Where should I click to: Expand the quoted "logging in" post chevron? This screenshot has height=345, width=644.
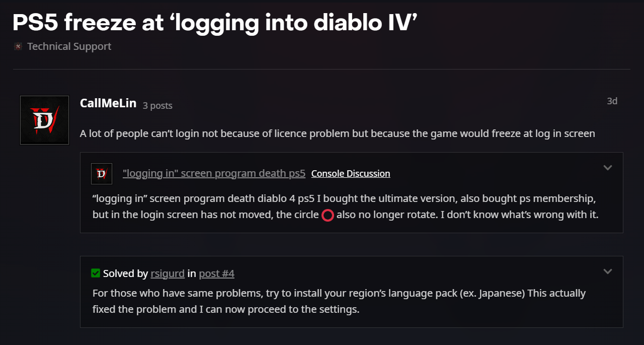pos(607,168)
